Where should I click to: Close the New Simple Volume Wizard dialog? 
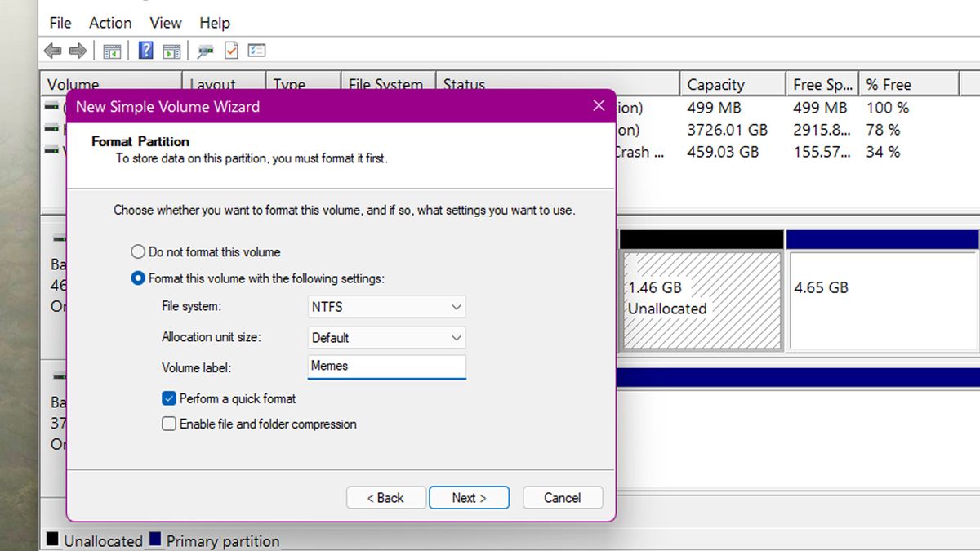599,106
